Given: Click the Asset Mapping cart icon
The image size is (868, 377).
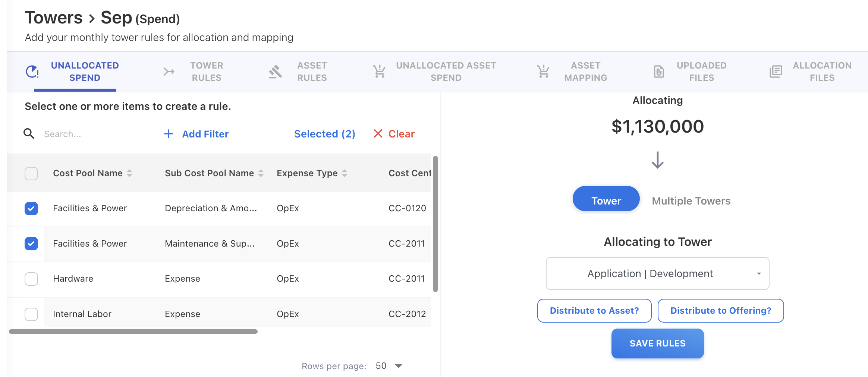Looking at the screenshot, I should (543, 72).
